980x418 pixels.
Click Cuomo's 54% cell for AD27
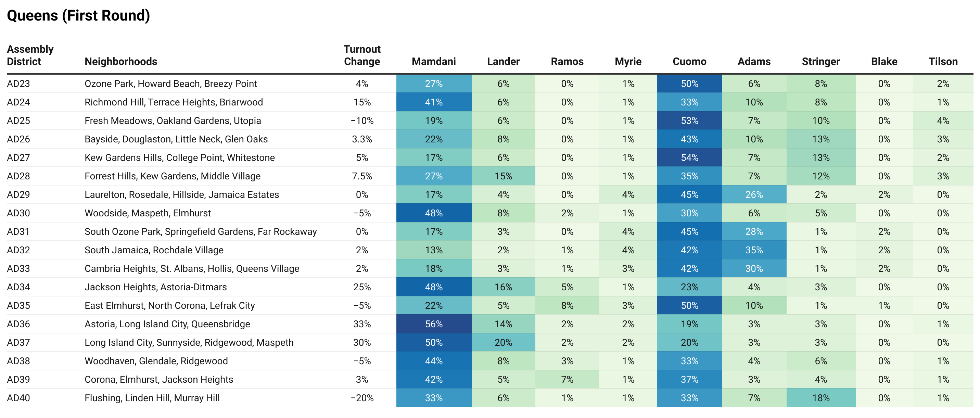tap(689, 157)
